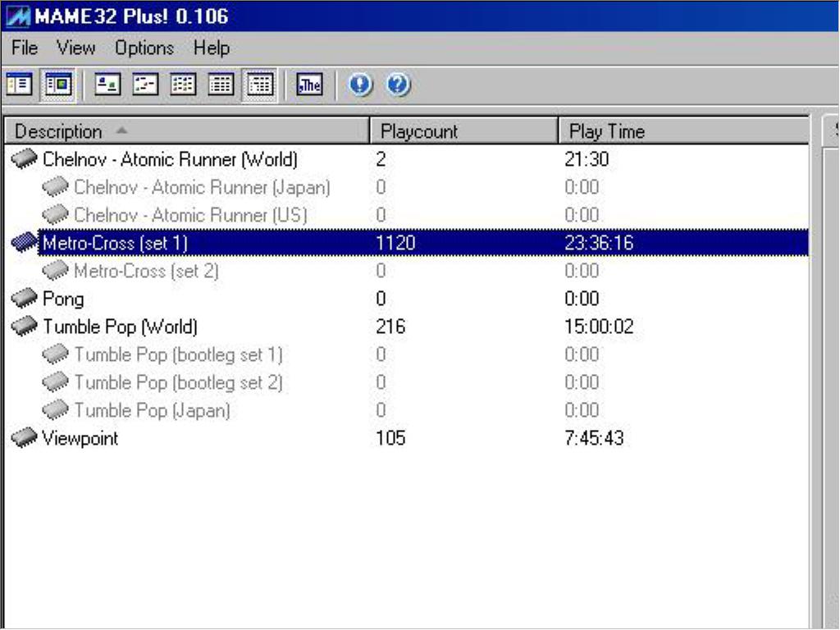The height and width of the screenshot is (630, 840).
Task: Switch to details view in toolbar
Action: tap(221, 84)
